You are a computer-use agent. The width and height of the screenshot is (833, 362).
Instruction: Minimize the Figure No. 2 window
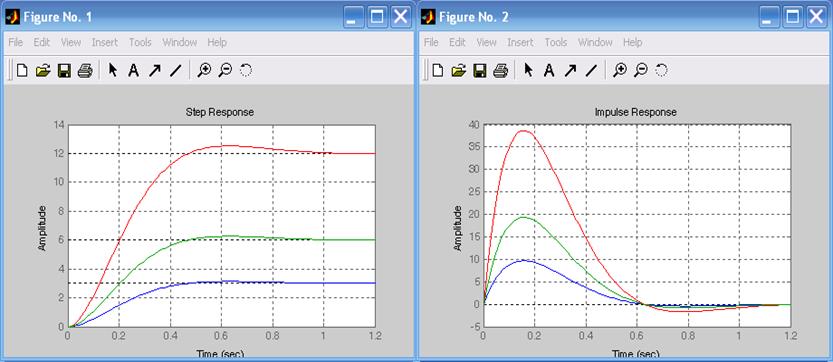(769, 17)
